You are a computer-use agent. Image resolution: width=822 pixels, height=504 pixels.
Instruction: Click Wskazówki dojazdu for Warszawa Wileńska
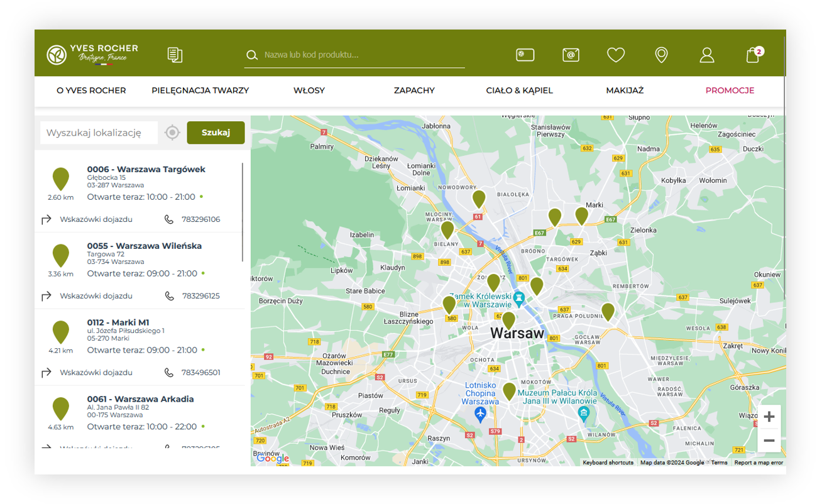click(x=96, y=296)
